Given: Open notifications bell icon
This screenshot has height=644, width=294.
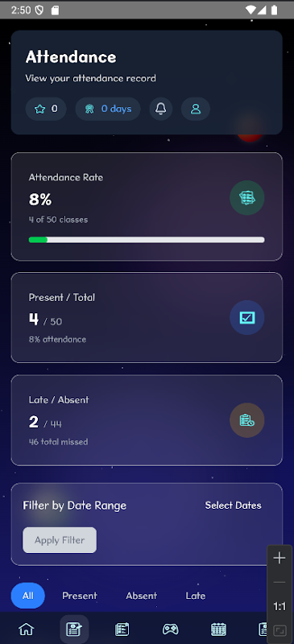Looking at the screenshot, I should click(161, 109).
